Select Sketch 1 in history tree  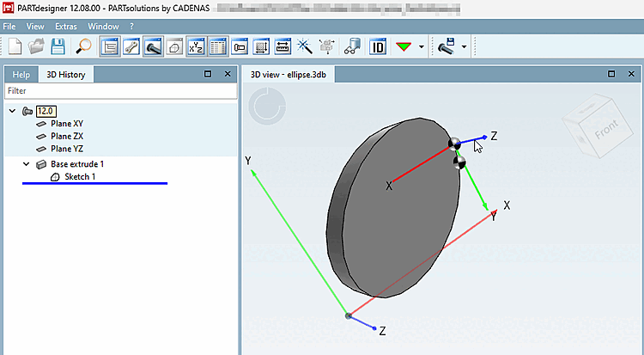point(80,177)
